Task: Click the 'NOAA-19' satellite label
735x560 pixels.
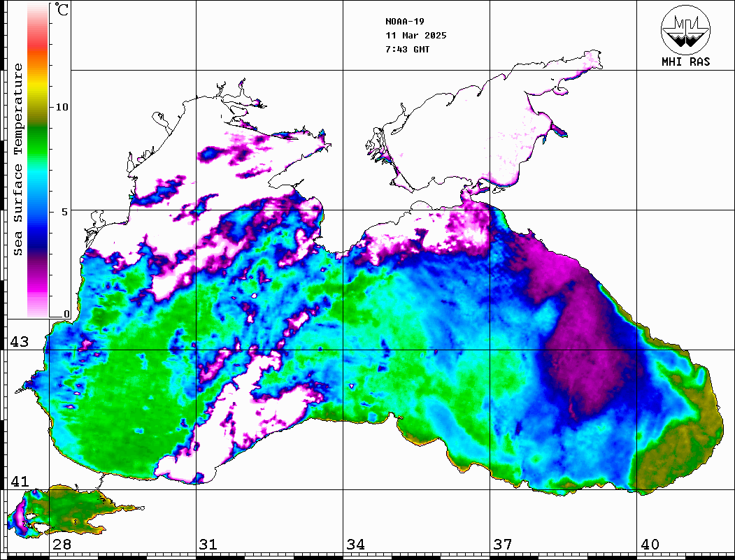Action: [x=404, y=22]
